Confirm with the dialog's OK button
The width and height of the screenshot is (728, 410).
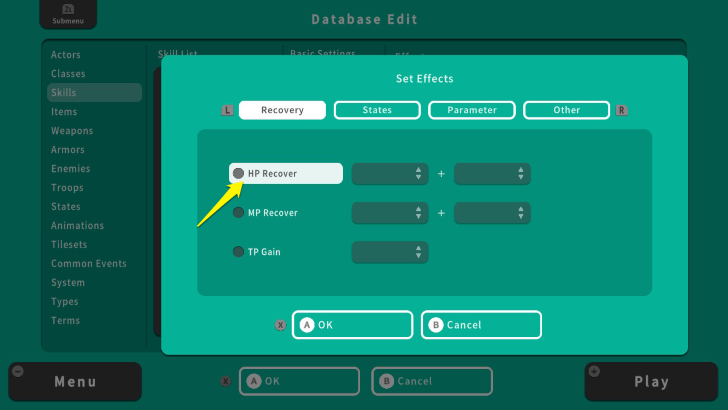pyautogui.click(x=352, y=325)
